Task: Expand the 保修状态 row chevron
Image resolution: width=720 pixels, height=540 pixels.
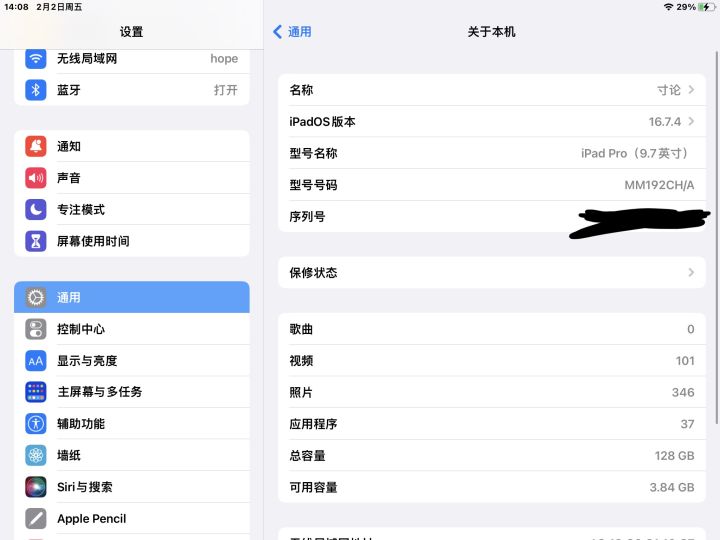Action: 691,273
